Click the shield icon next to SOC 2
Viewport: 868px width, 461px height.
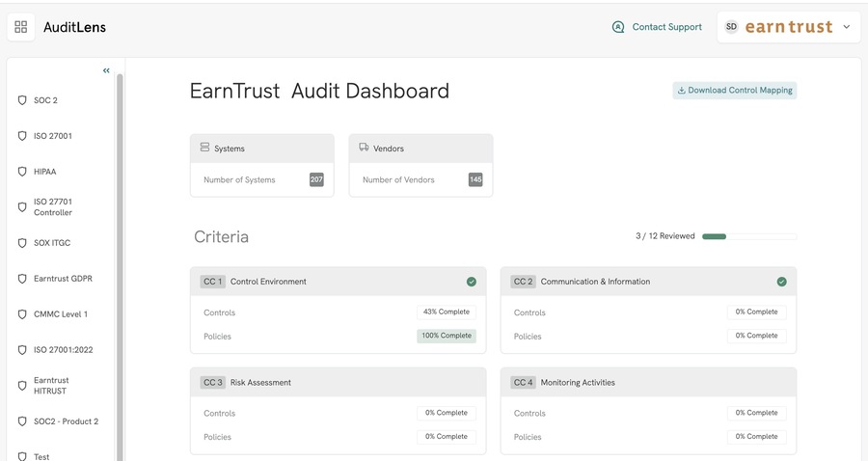point(22,100)
